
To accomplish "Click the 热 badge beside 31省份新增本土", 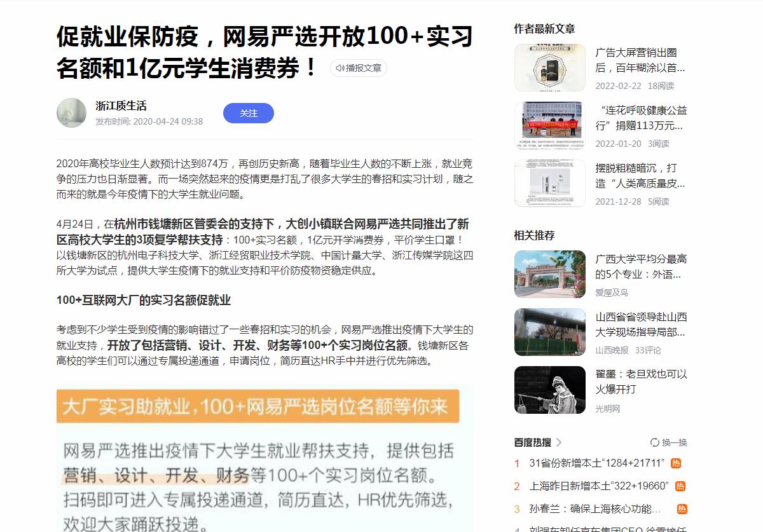I will tap(676, 463).
